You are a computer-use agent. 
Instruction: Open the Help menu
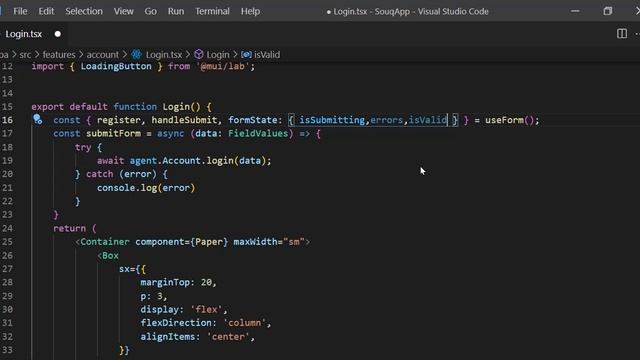click(250, 11)
